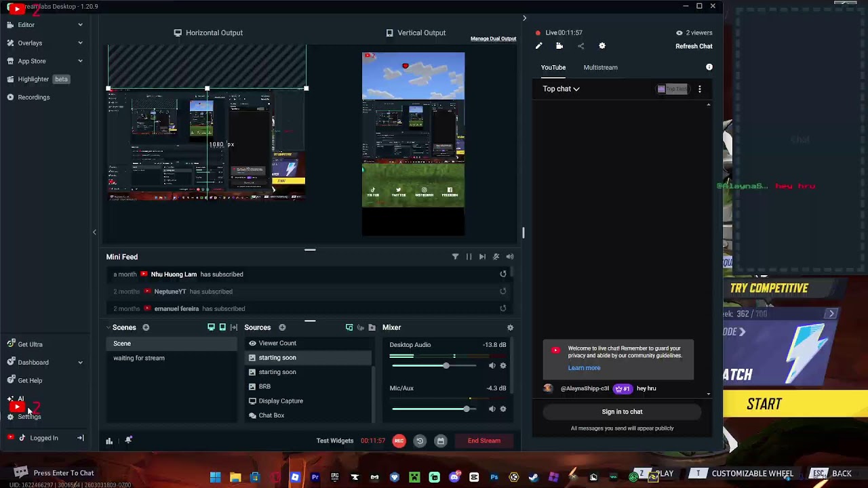Toggle horizontal display monitor icon in Scenes
This screenshot has width=868, height=488.
click(x=211, y=327)
